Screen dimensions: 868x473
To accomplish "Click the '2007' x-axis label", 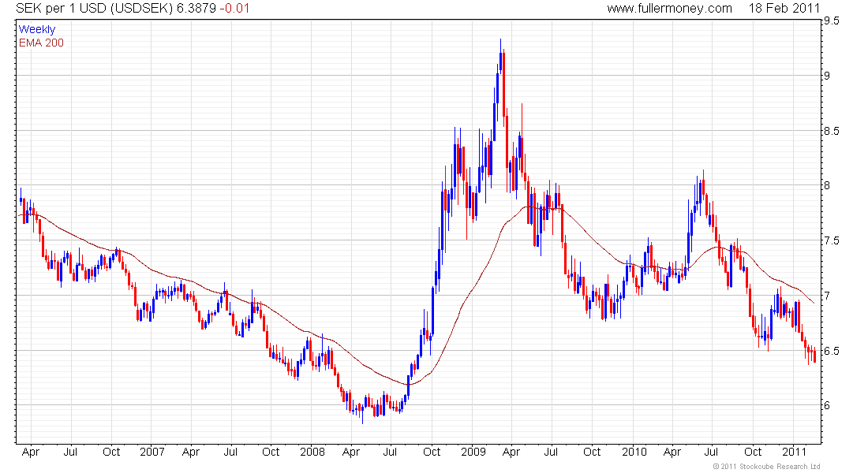I will [x=152, y=452].
